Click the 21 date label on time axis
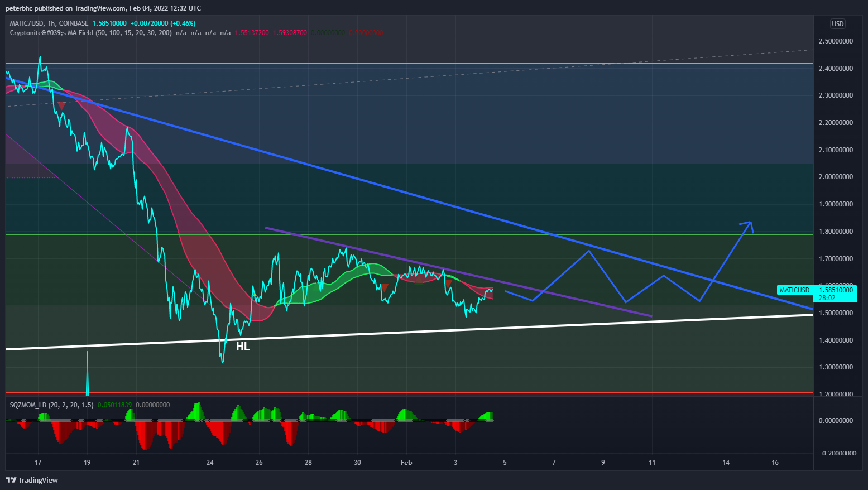 pyautogui.click(x=136, y=463)
